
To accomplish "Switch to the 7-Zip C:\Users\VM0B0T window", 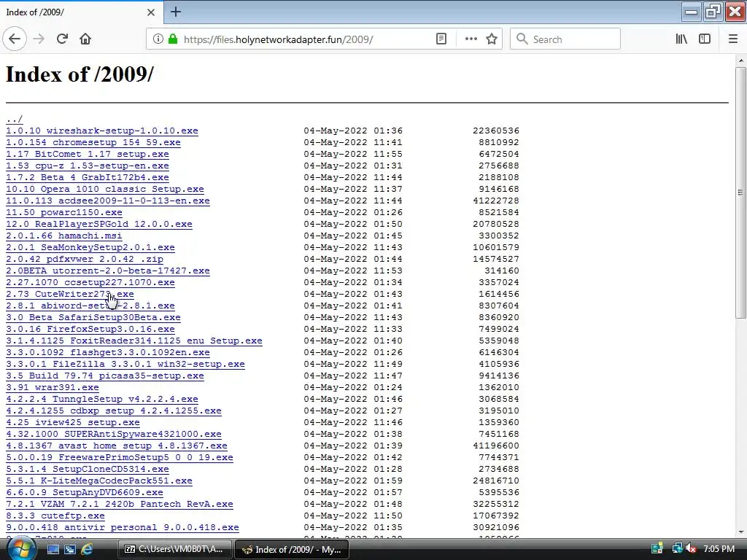I will (174, 549).
